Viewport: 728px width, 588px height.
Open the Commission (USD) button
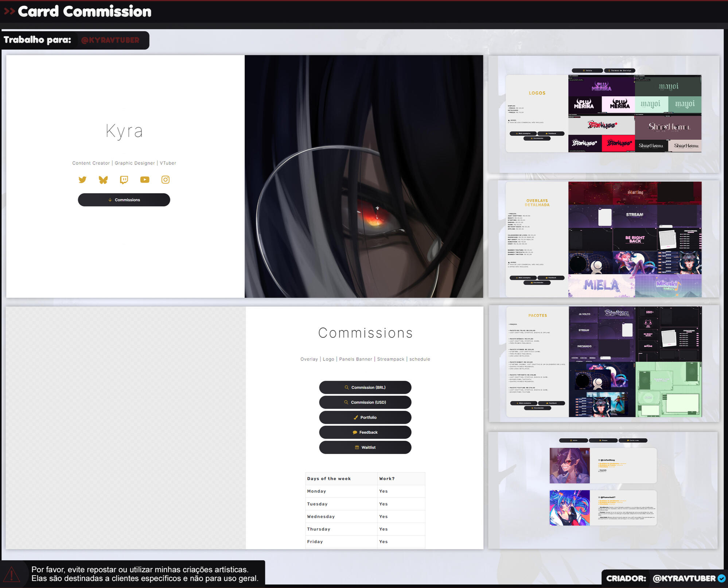[365, 402]
